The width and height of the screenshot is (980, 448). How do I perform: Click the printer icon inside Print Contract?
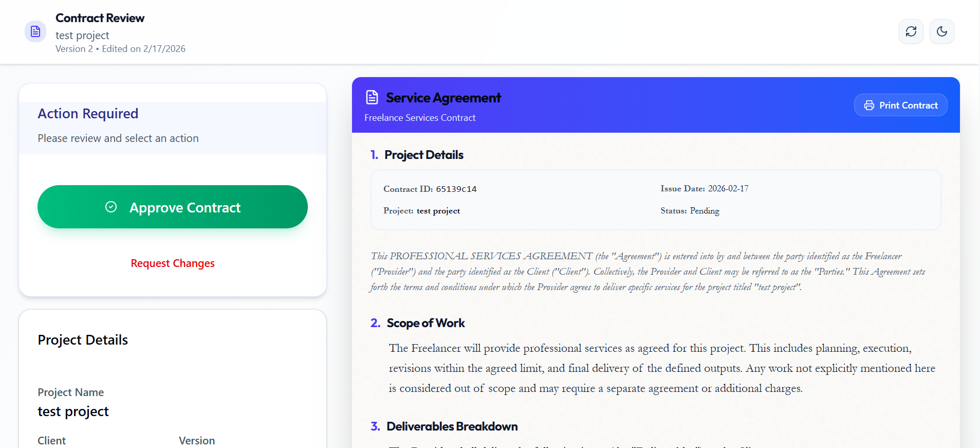(x=869, y=105)
